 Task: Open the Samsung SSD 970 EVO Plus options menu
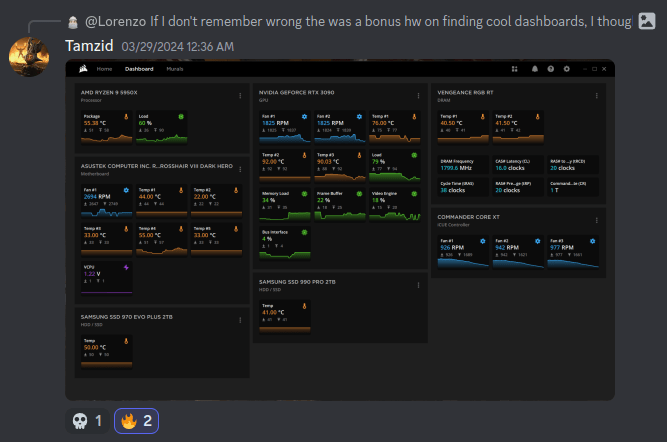click(240, 320)
